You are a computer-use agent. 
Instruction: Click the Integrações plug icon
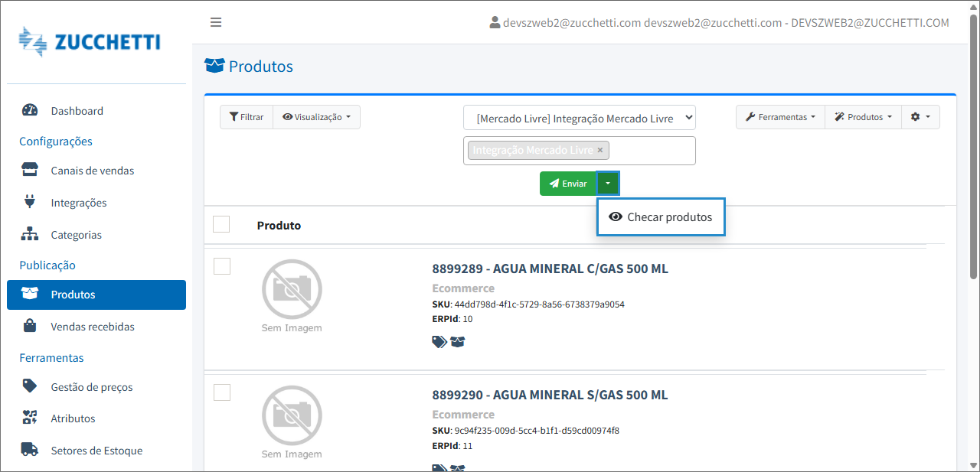[x=30, y=203]
